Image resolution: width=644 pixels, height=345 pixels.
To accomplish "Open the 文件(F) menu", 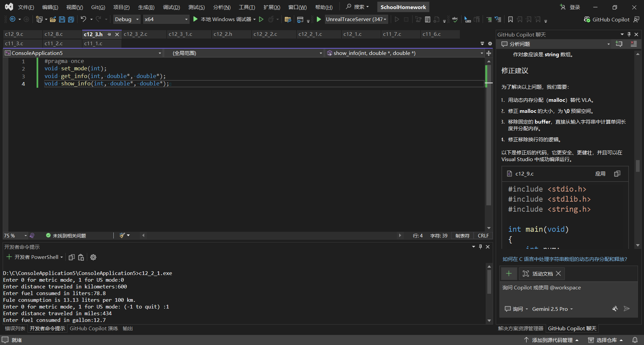I will pos(26,7).
